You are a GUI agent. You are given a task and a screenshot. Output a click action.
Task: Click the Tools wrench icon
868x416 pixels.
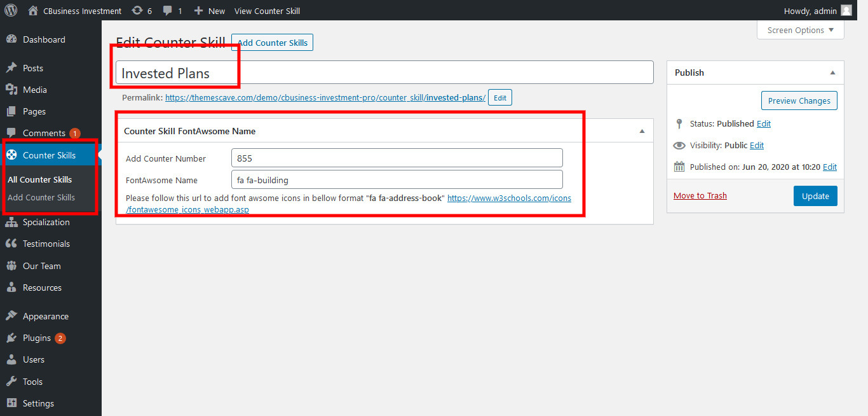(11, 382)
